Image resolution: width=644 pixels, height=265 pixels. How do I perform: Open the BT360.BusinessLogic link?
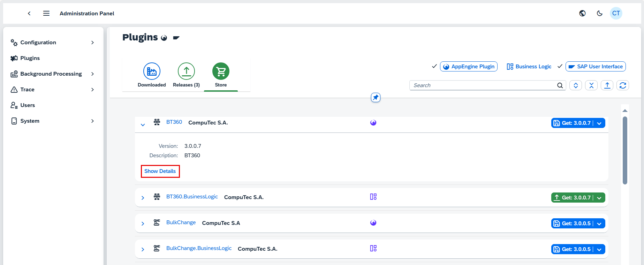pos(192,197)
